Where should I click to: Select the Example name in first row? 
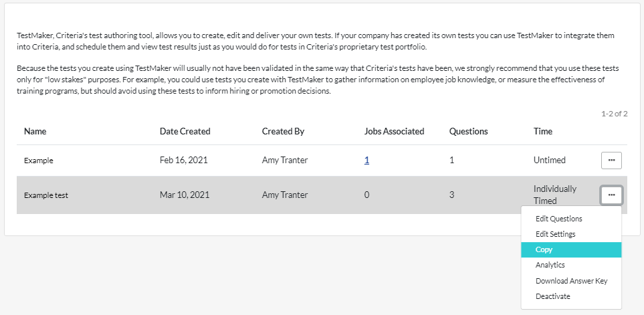39,161
